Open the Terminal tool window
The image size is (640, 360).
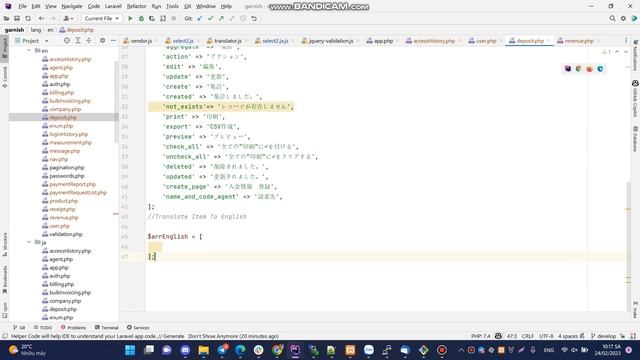click(107, 327)
